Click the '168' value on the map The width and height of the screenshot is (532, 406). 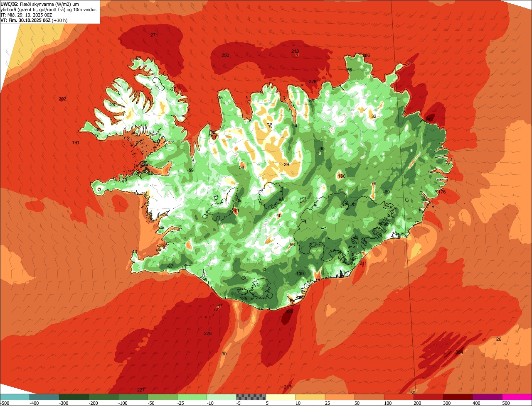coord(342,176)
